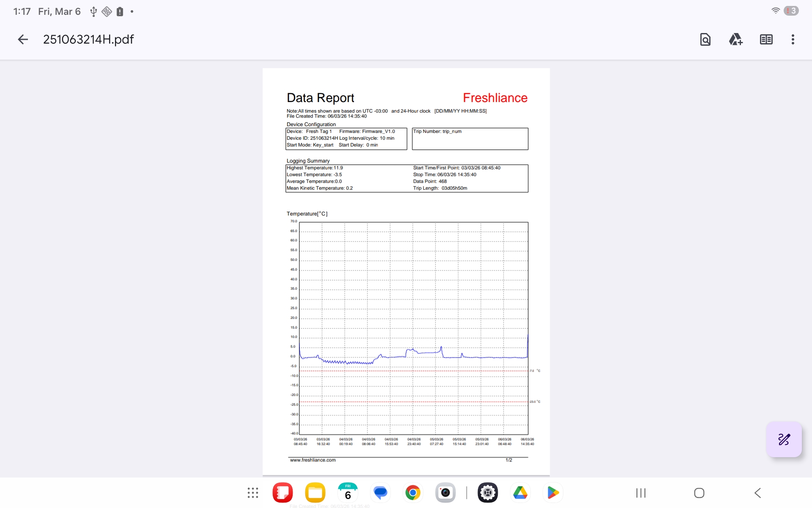Tap the system back chevron

point(757,493)
